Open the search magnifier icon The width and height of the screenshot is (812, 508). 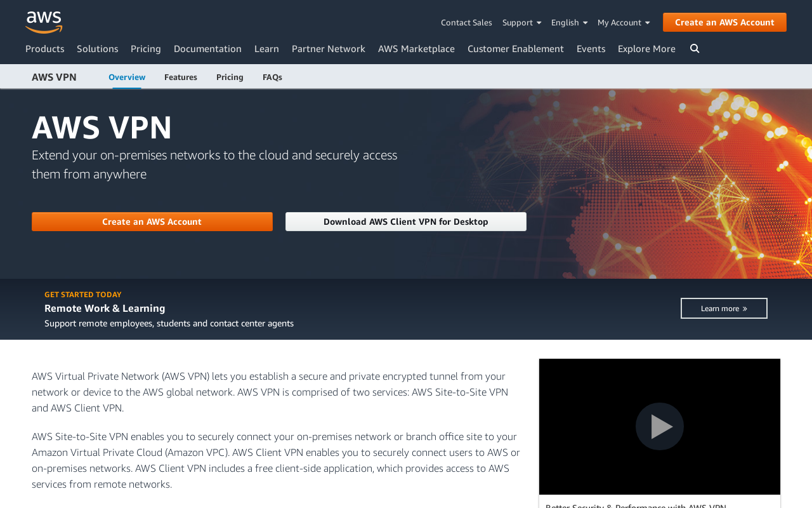click(695, 48)
